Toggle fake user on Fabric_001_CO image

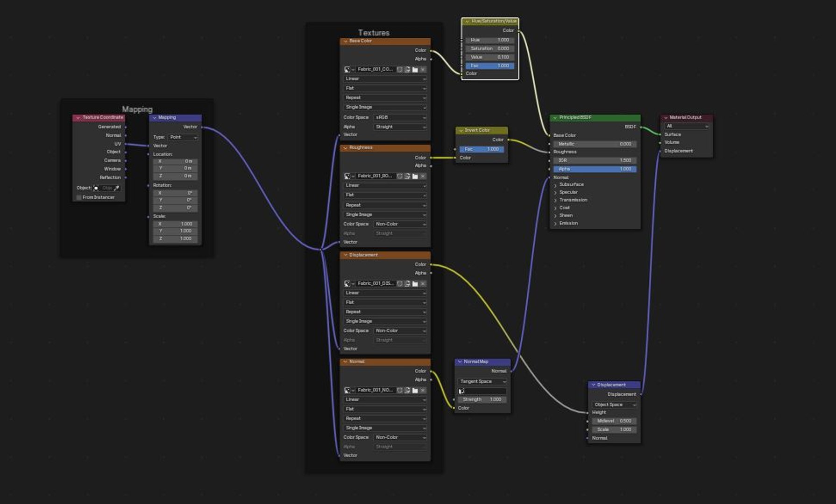(x=400, y=70)
